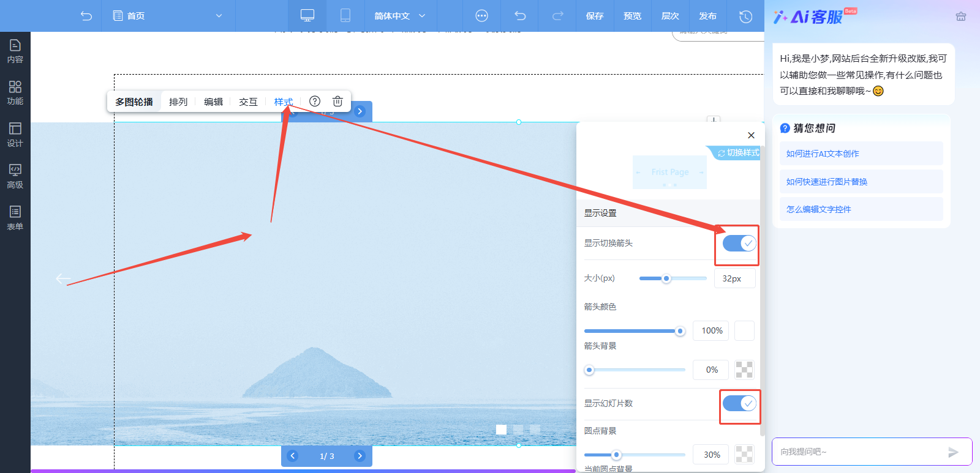This screenshot has height=473, width=980.
Task: Click the 0% arrow background field
Action: [711, 370]
